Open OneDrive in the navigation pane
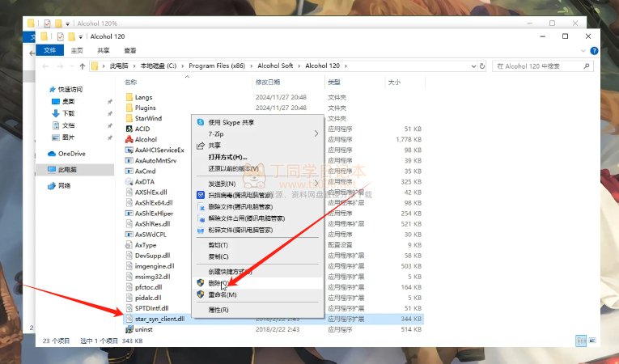This screenshot has width=619, height=364. [71, 154]
